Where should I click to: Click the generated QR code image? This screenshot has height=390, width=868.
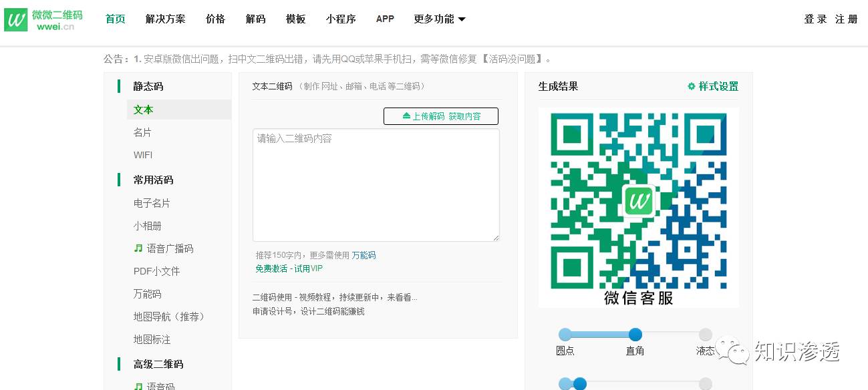point(639,208)
